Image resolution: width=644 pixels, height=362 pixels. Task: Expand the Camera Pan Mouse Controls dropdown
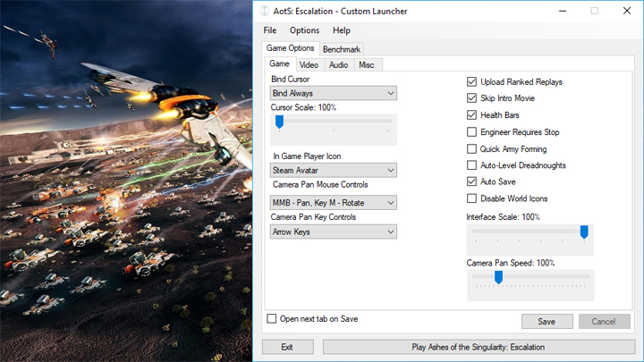(x=333, y=203)
